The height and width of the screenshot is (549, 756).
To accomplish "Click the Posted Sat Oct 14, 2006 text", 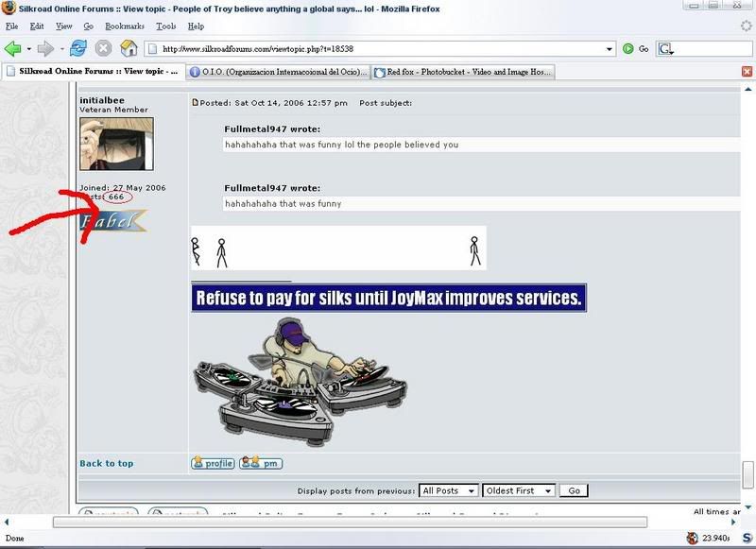I will (x=273, y=103).
